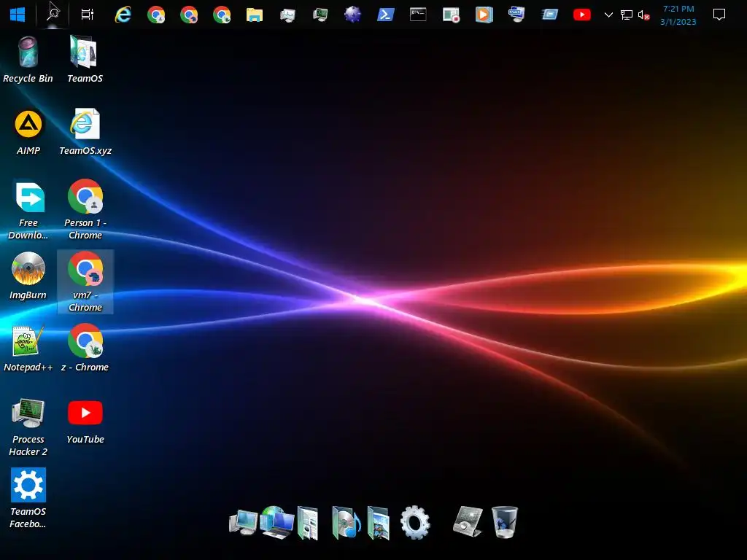This screenshot has width=747, height=560.
Task: Click the silver gear in the dock
Action: click(415, 522)
